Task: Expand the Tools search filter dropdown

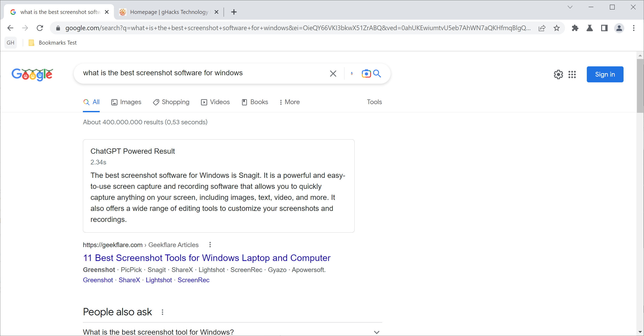Action: (x=374, y=102)
